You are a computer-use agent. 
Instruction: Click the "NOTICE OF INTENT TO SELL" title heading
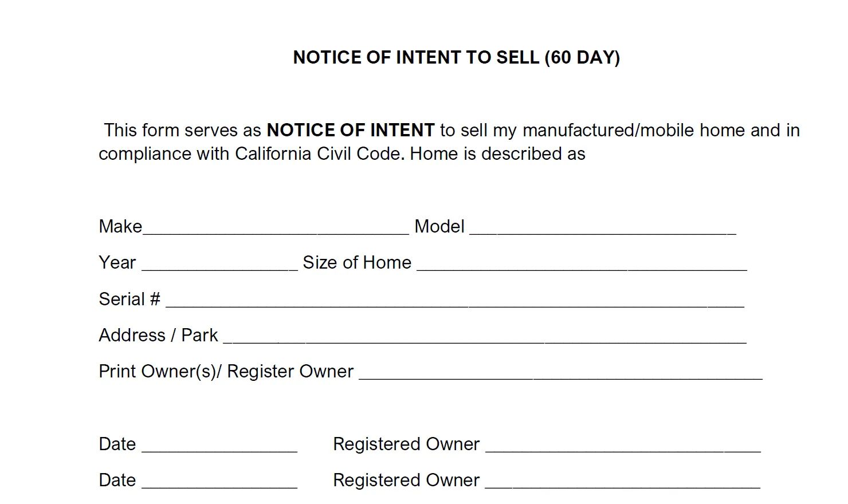coord(417,57)
